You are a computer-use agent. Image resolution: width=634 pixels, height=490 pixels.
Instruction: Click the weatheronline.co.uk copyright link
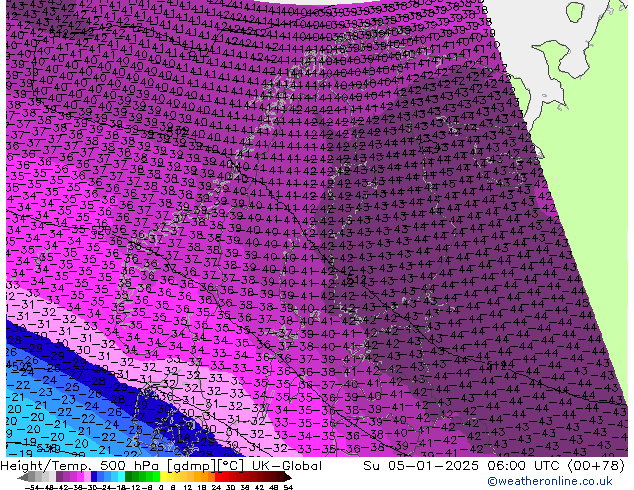[x=550, y=481]
